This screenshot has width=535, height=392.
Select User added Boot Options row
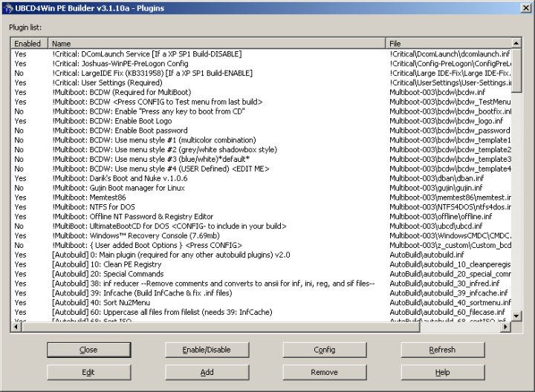[261, 245]
